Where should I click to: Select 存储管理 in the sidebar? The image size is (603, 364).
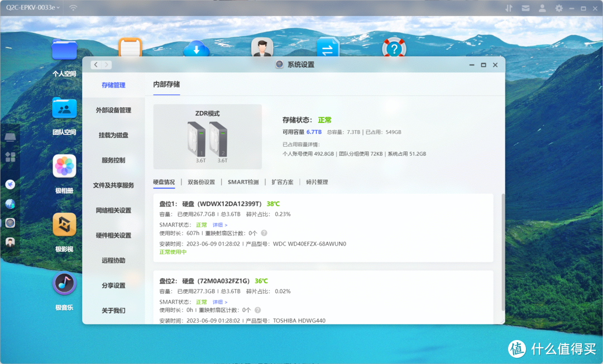pos(113,85)
